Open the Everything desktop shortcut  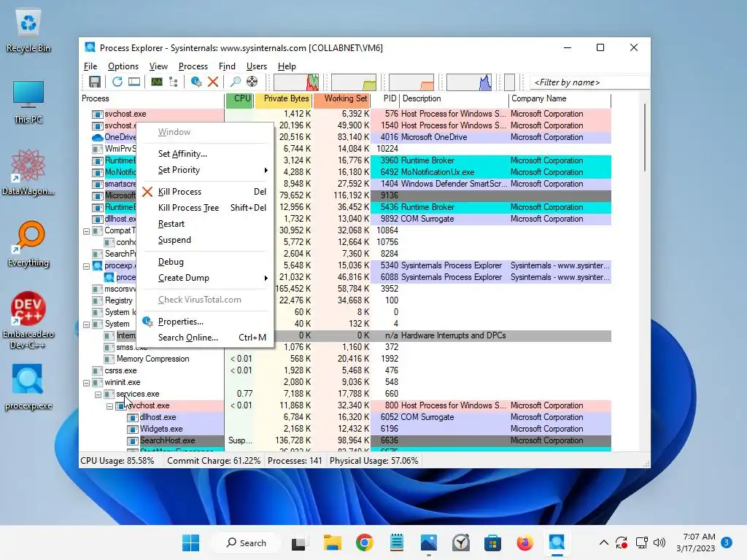coord(28,244)
